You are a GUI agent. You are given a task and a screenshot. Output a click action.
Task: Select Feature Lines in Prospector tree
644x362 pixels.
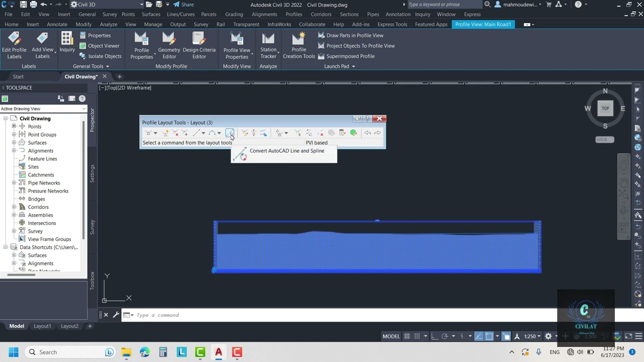[42, 159]
